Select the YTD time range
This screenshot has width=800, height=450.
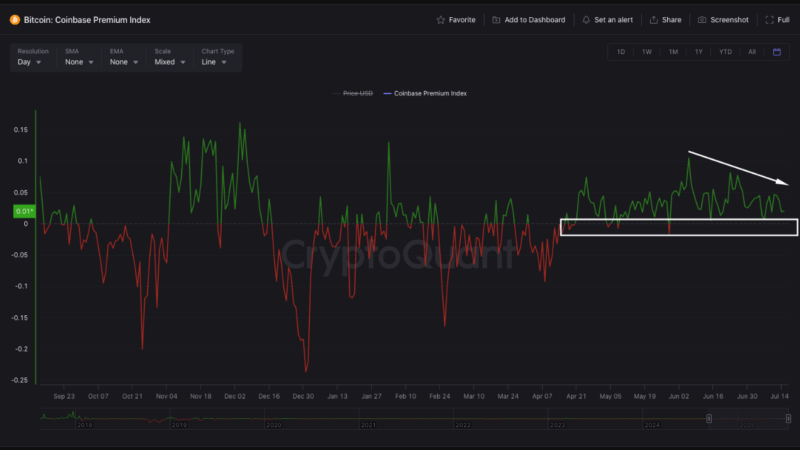726,52
